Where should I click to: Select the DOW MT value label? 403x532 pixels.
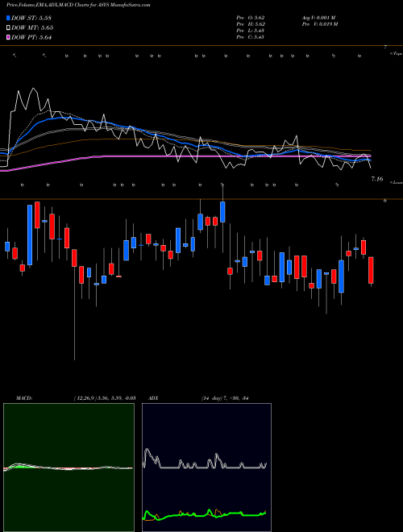pos(32,28)
